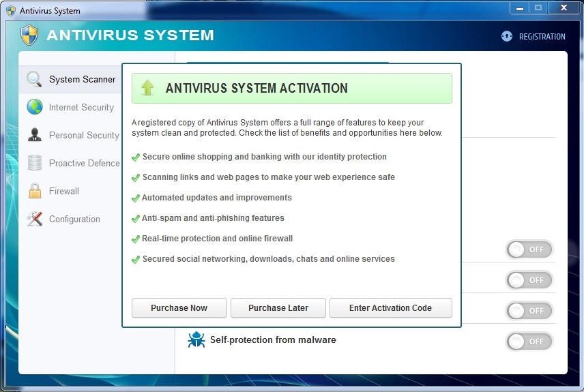Click the 'Secure online shopping and banking' benefit
This screenshot has height=392, width=584.
pyautogui.click(x=265, y=157)
